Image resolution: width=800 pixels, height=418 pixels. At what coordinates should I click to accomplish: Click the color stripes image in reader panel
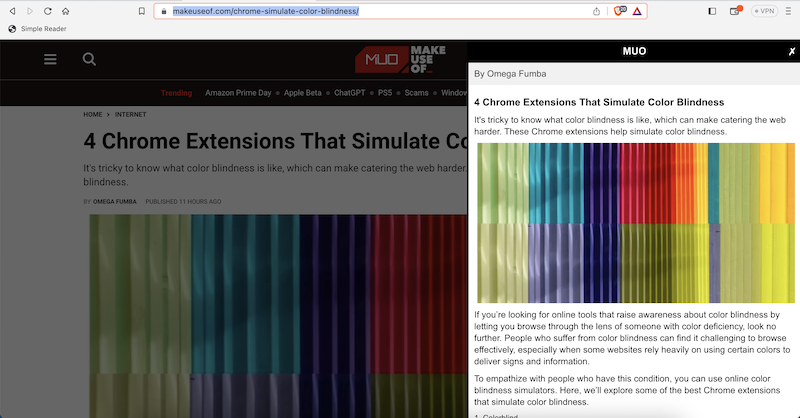click(x=636, y=223)
